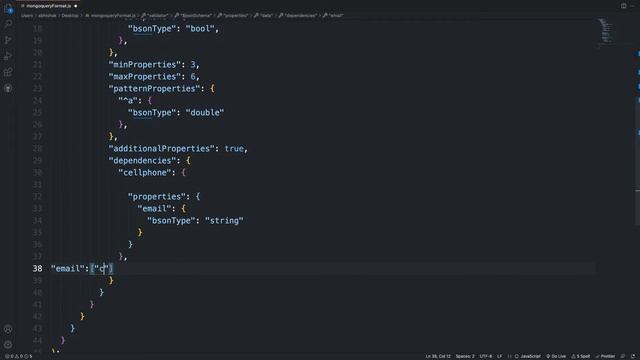The width and height of the screenshot is (640, 360).
Task: Change line ending via LF status item
Action: click(500, 356)
